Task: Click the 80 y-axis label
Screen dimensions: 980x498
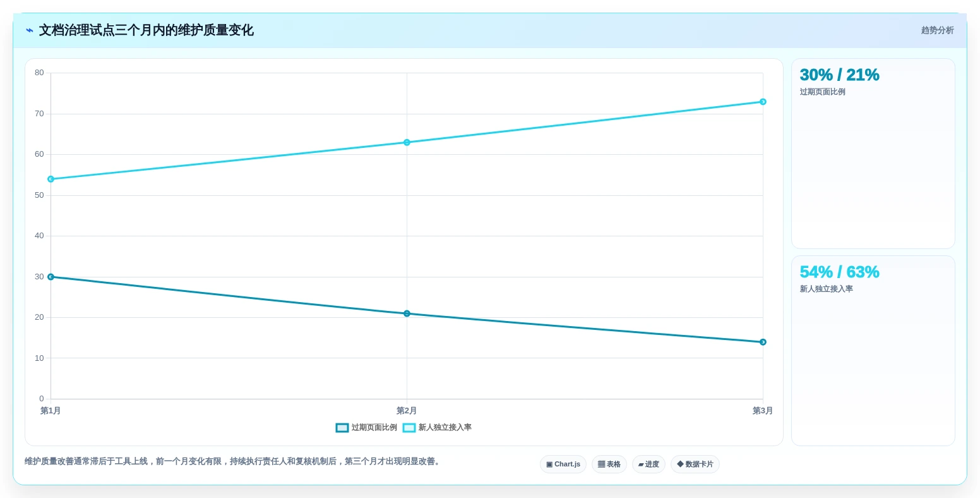Action: click(x=39, y=73)
